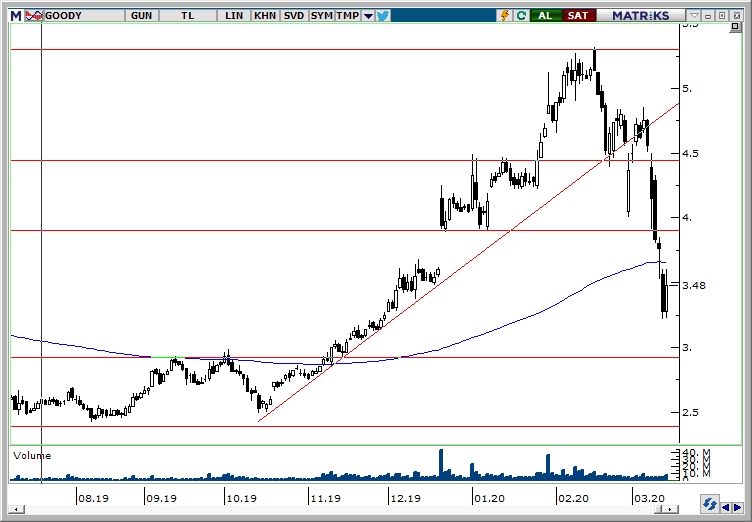752x522 pixels.
Task: Change the TL currency setting
Action: (x=188, y=15)
